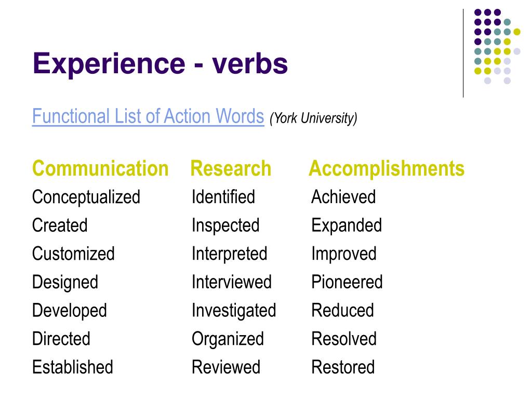532x399 pixels.
Task: Select the Accomplishments column heading
Action: [387, 169]
